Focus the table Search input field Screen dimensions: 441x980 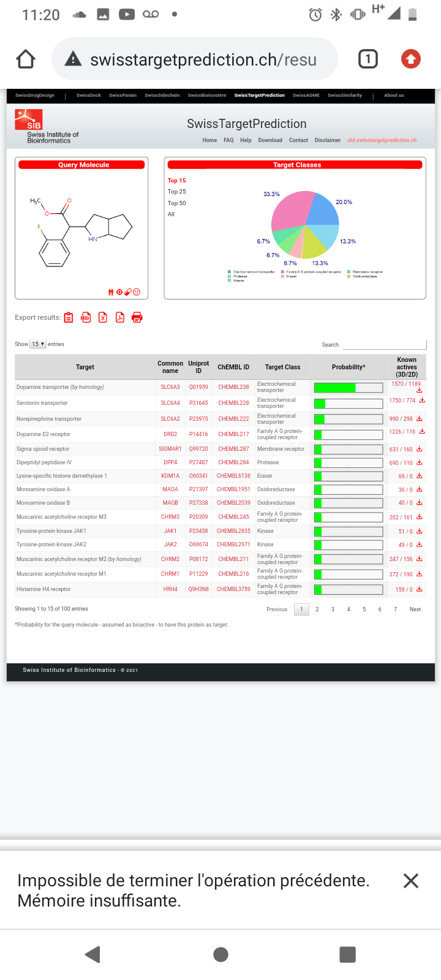point(384,345)
